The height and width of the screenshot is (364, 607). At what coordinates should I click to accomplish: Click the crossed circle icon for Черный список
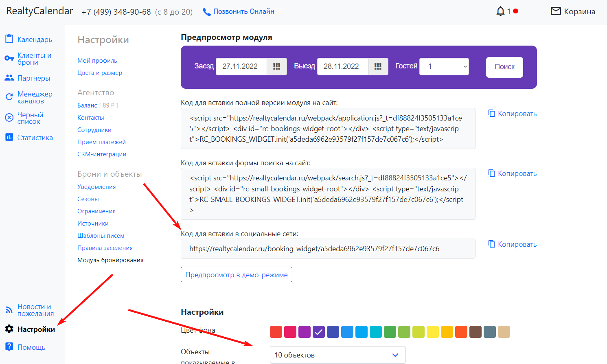pos(9,118)
